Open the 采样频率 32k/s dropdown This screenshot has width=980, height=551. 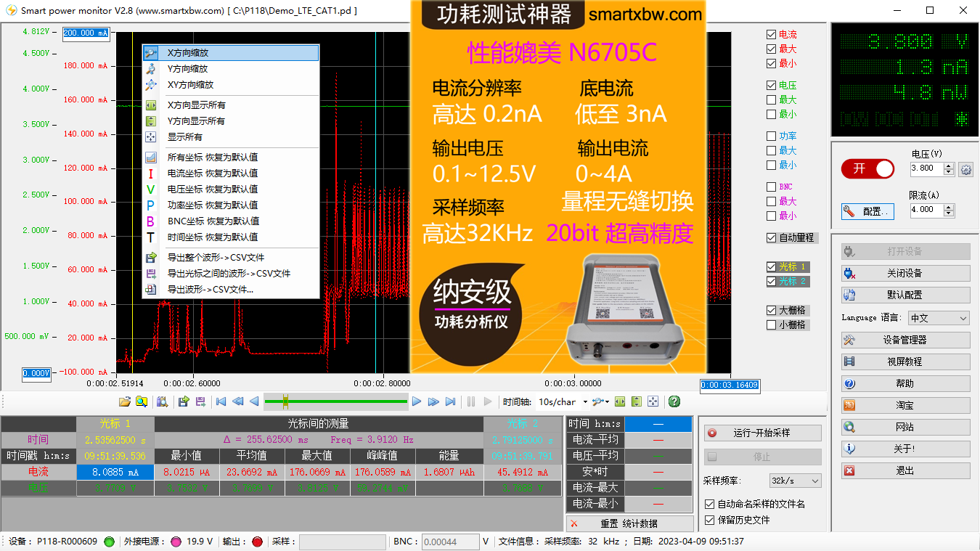point(795,481)
